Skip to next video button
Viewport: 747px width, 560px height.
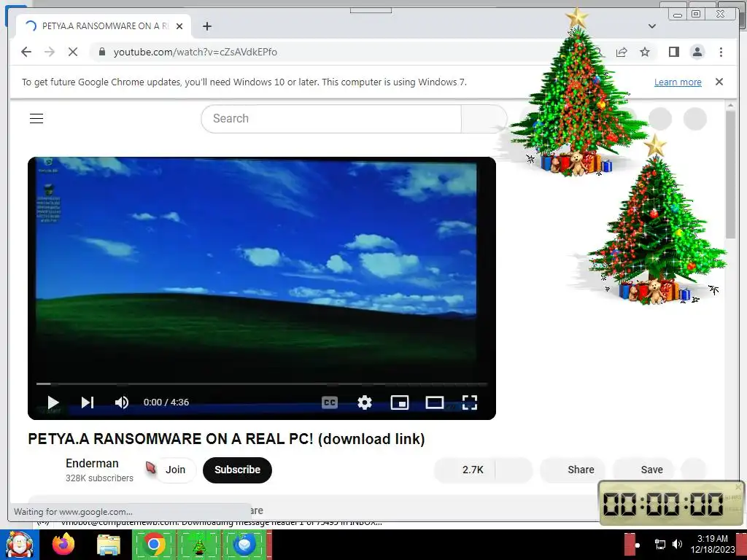pos(88,402)
